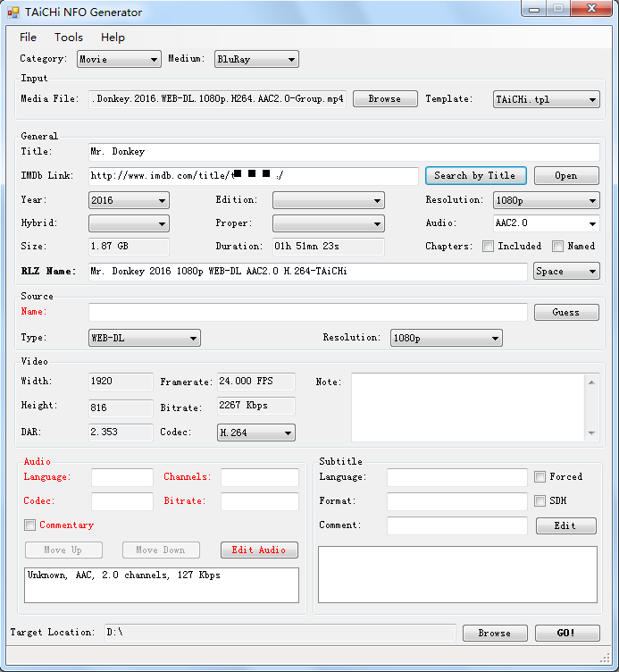Click the Size value 1.87 GB
This screenshot has width=619, height=672.
pos(129,247)
